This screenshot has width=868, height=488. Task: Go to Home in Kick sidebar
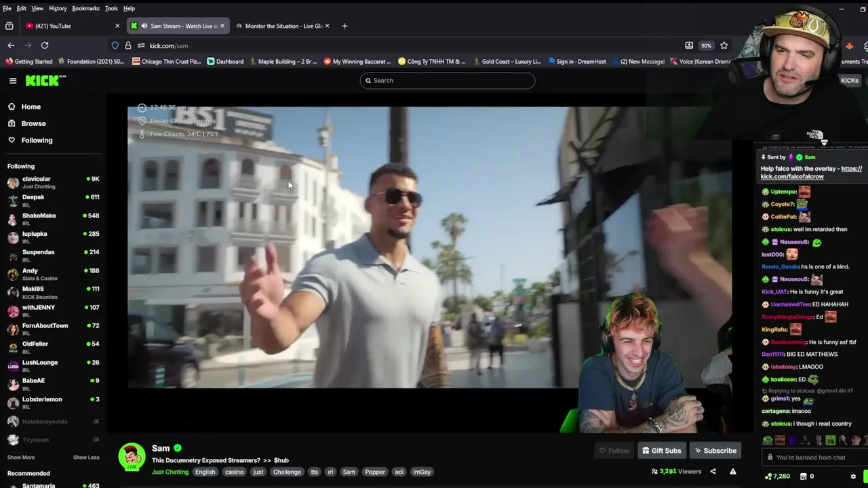click(24, 107)
